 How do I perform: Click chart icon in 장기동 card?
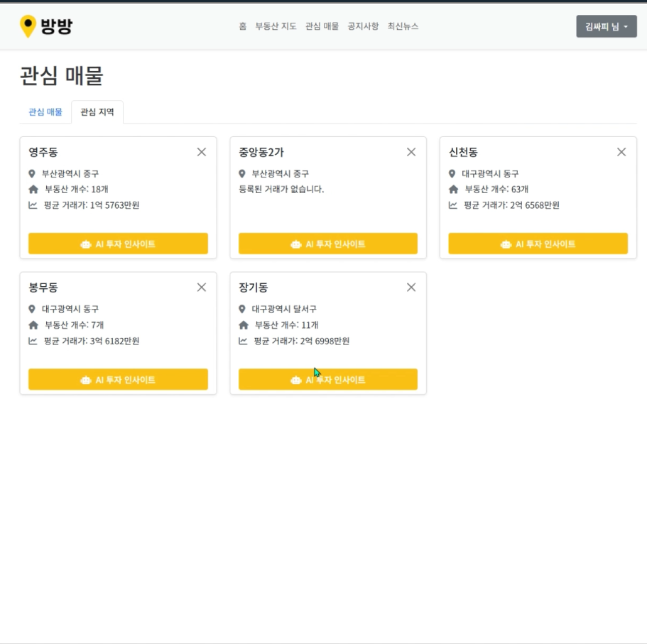(x=243, y=341)
